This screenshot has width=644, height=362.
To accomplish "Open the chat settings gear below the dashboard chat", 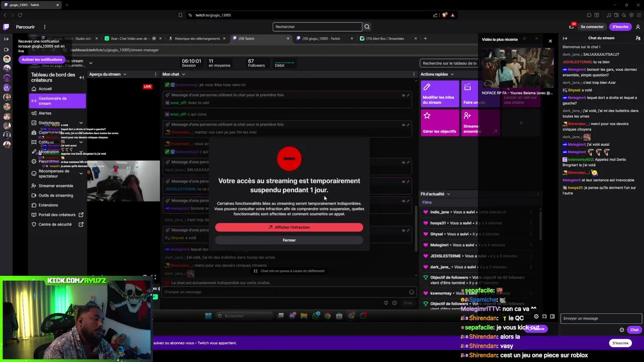I will tap(394, 303).
